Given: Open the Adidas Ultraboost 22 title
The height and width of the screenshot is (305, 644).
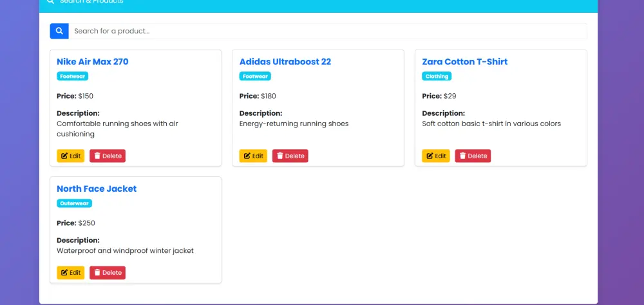Looking at the screenshot, I should [285, 62].
